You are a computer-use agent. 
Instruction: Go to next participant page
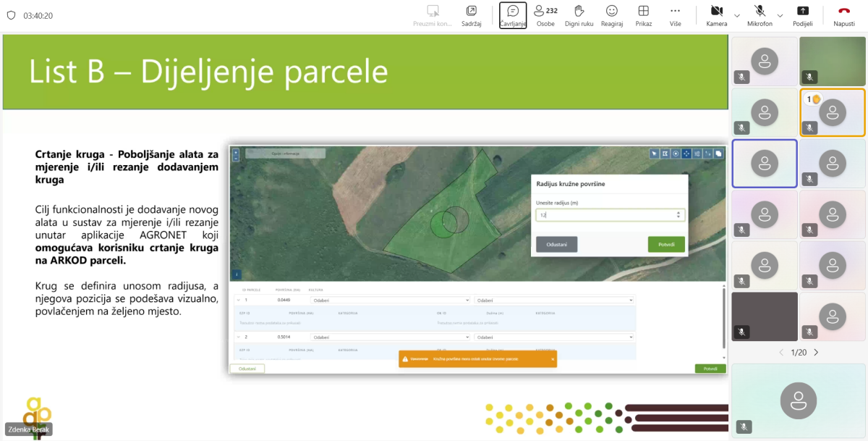tap(816, 353)
